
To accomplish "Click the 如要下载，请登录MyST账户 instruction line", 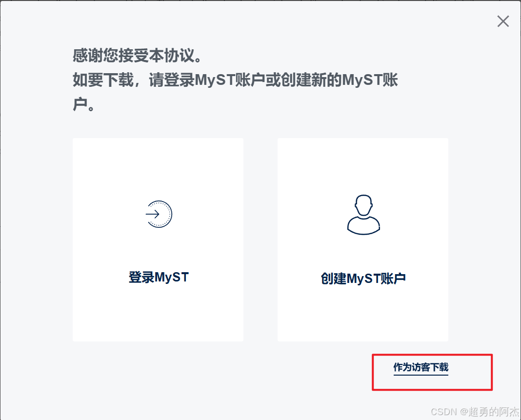I will pos(235,80).
